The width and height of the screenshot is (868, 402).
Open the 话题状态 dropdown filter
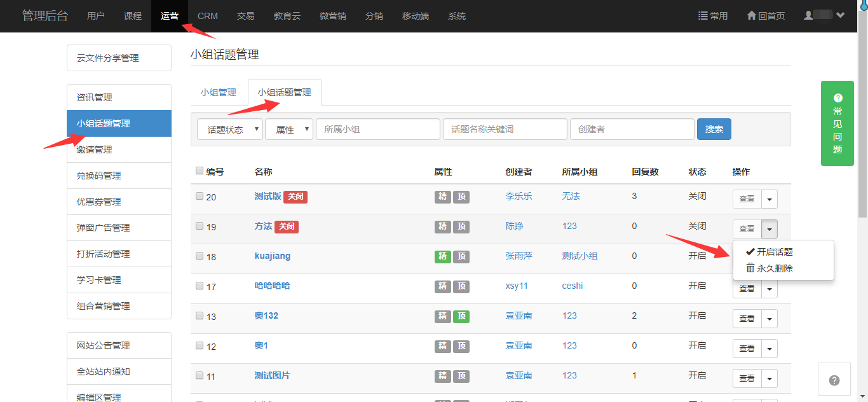pos(230,129)
